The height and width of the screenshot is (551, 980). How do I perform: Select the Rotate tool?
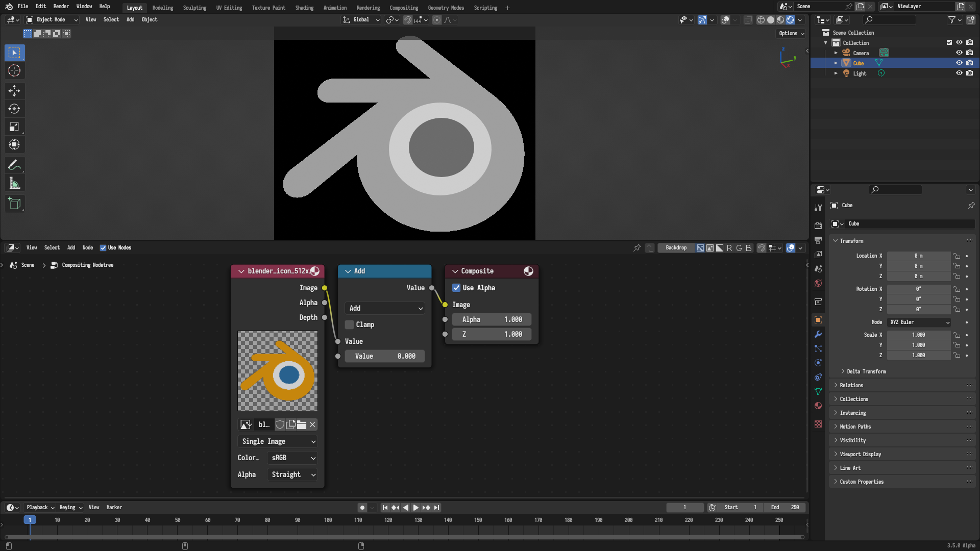[14, 109]
